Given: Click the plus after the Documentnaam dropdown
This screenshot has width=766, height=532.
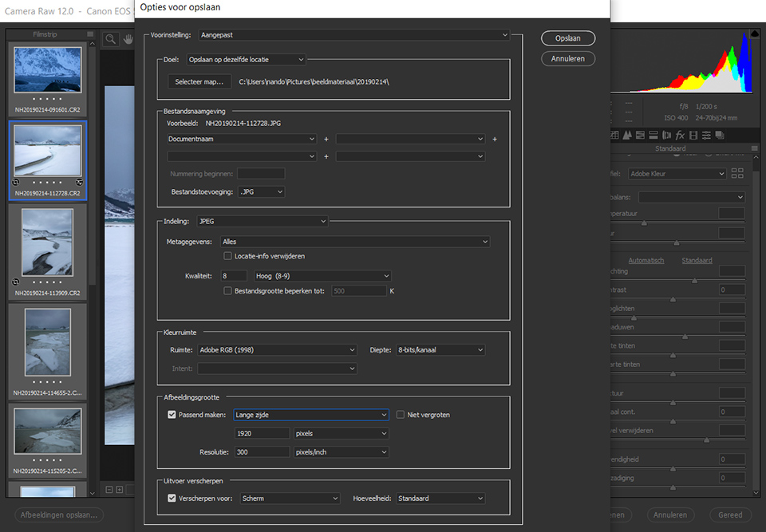Looking at the screenshot, I should coord(326,140).
